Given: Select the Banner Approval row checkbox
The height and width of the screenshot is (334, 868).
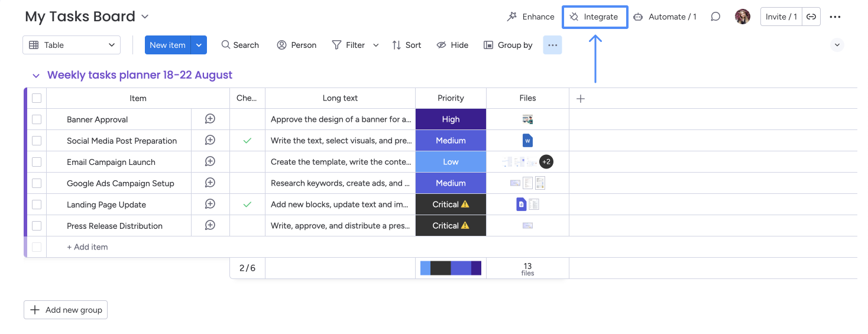Looking at the screenshot, I should 37,119.
